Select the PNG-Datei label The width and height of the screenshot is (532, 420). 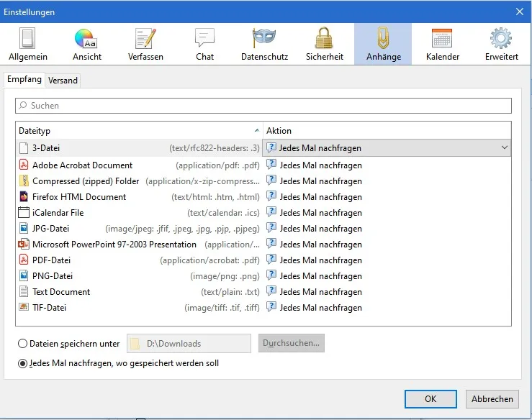click(x=53, y=276)
